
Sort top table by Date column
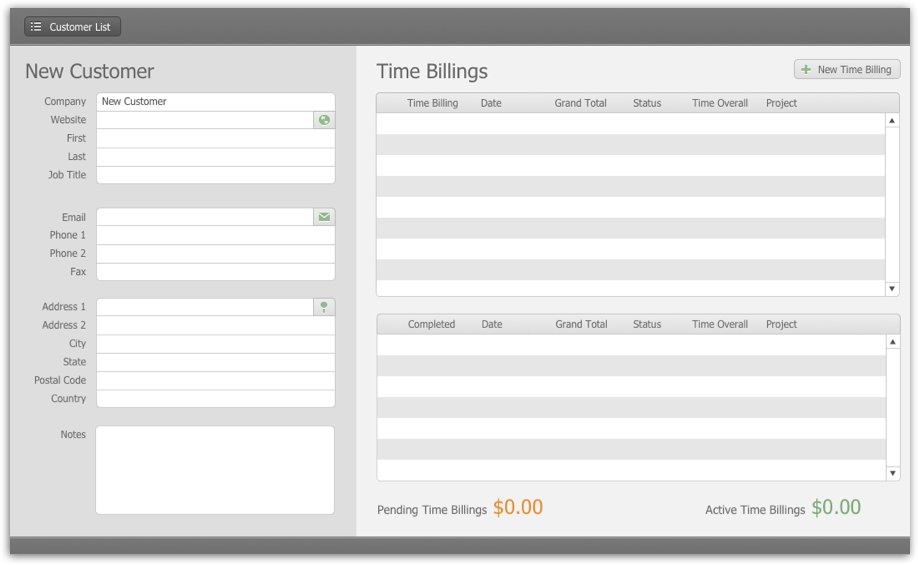491,103
